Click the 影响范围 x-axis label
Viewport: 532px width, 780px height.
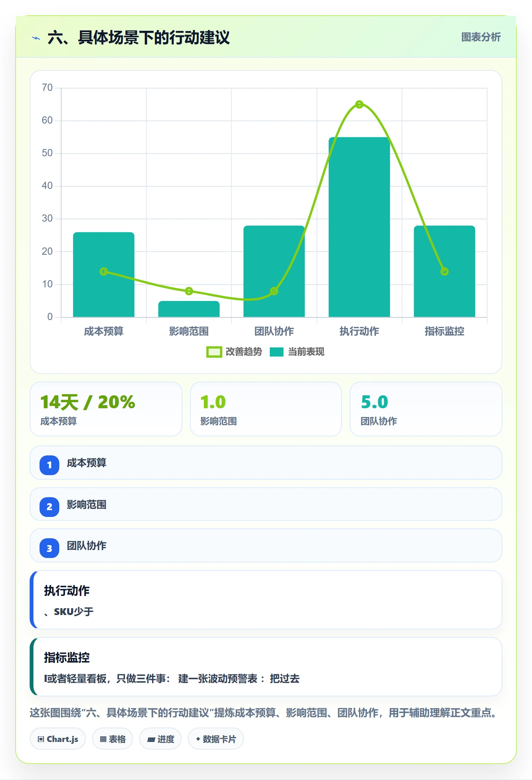coord(189,331)
